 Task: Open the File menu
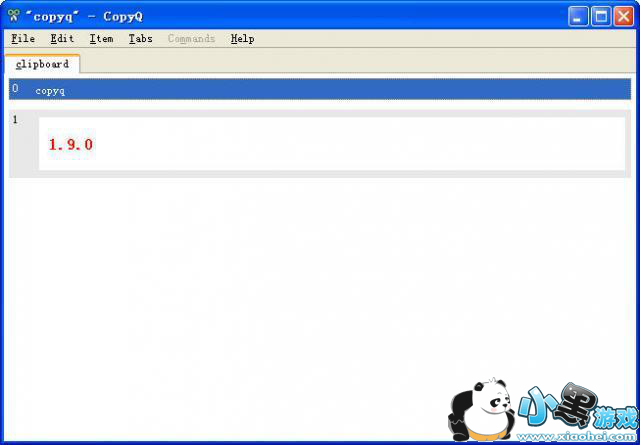[x=23, y=39]
